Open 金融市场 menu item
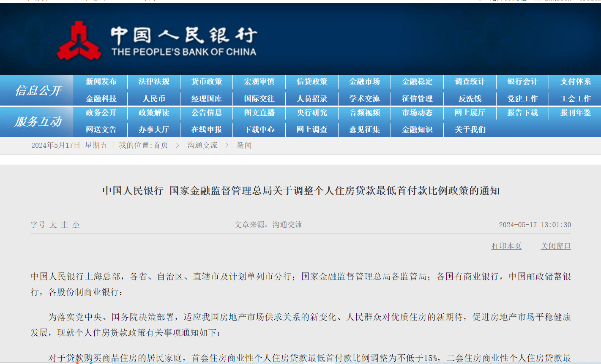Screen dimensions: 601x364 [x=365, y=81]
